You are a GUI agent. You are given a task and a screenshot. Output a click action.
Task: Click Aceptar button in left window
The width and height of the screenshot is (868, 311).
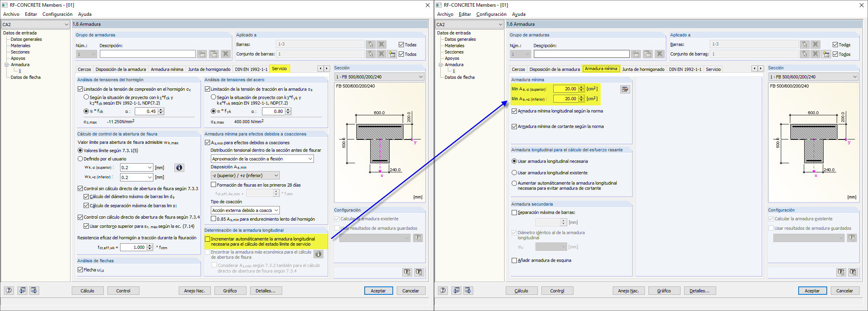(x=378, y=291)
